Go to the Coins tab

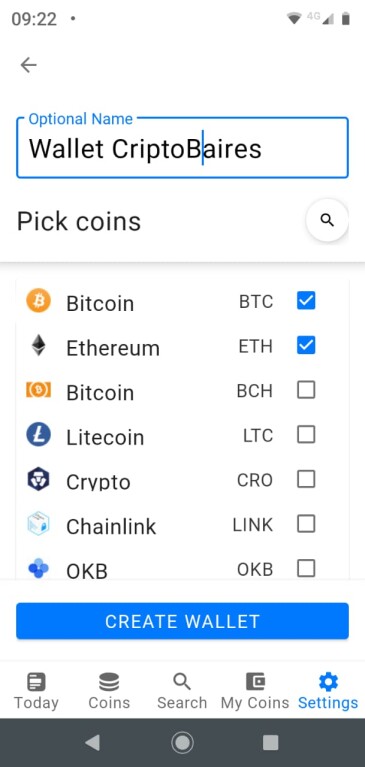109,691
